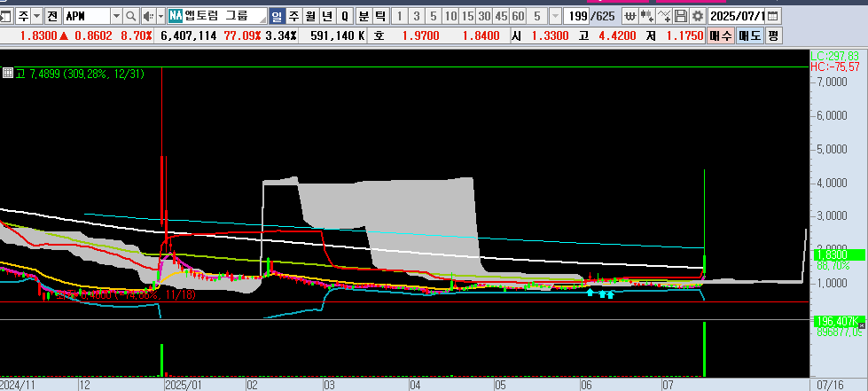Image resolution: width=868 pixels, height=391 pixels.
Task: Click the 매도 sell button
Action: [x=750, y=36]
